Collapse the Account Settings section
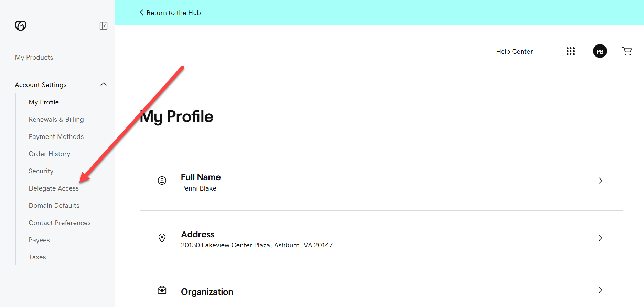The image size is (644, 307). point(104,84)
